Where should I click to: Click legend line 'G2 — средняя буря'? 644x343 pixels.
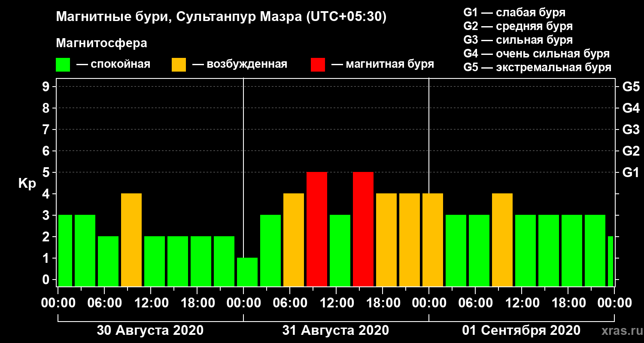point(518,26)
